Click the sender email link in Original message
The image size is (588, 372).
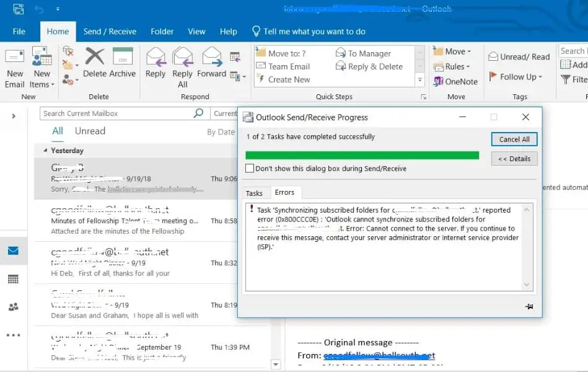click(379, 355)
